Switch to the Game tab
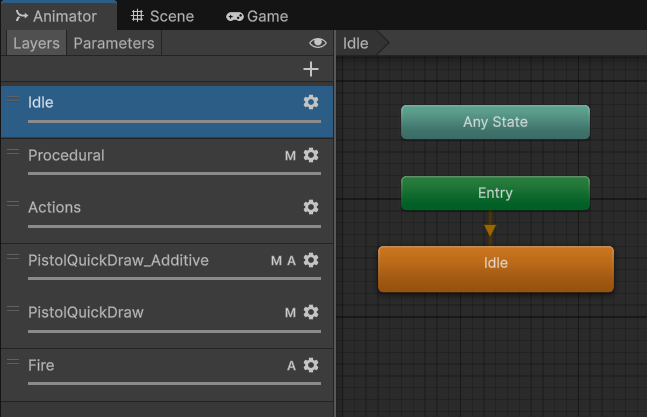This screenshot has height=417, width=647. tap(257, 16)
